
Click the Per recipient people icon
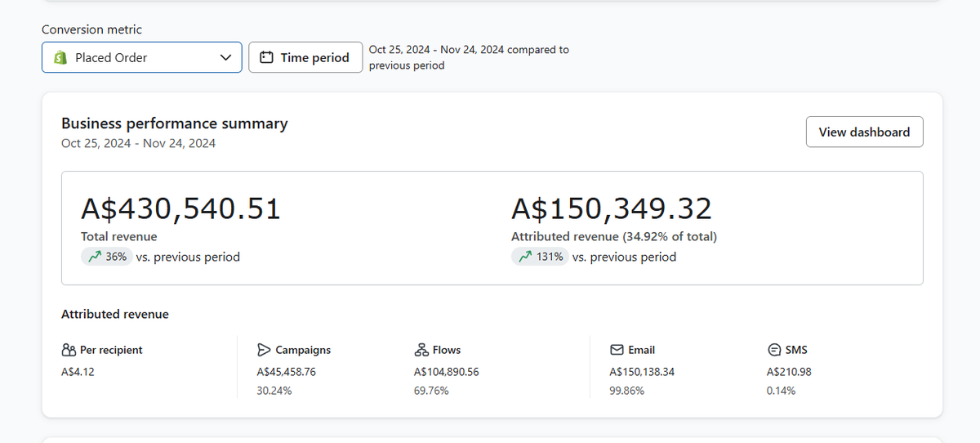[69, 350]
